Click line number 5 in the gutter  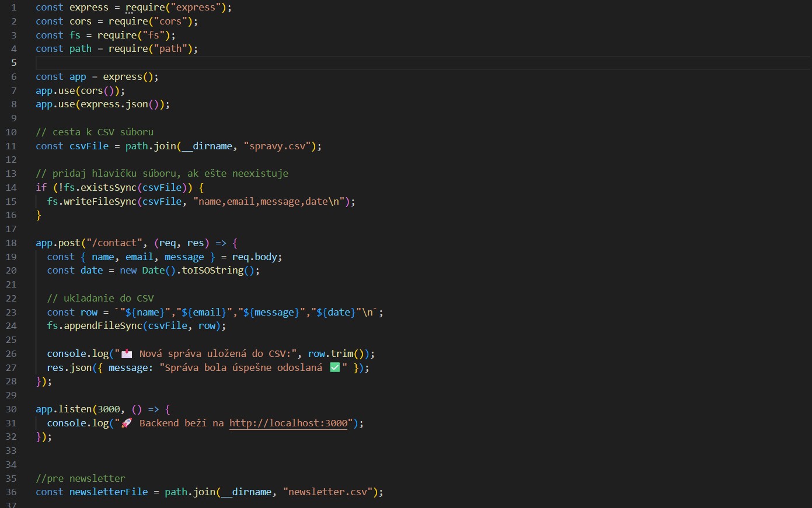(13, 63)
